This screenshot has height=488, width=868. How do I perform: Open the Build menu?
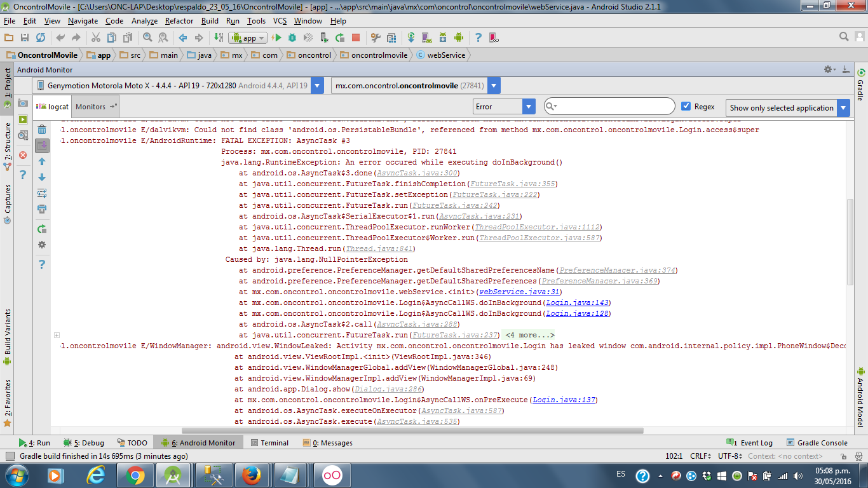coord(210,20)
